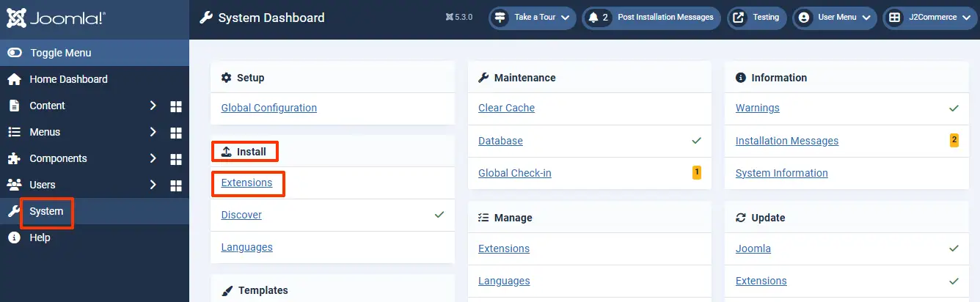Expand the Menus submenu chevron
The width and height of the screenshot is (980, 302).
click(x=153, y=132)
